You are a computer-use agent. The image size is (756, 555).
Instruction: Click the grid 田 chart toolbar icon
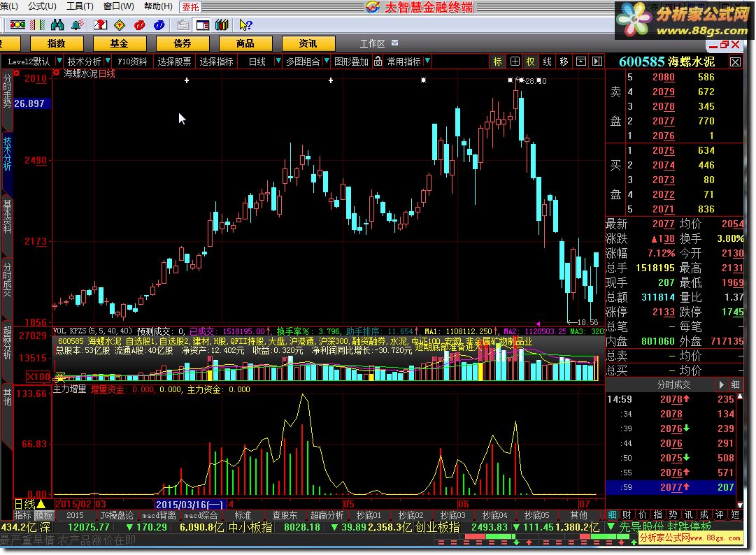(x=515, y=62)
